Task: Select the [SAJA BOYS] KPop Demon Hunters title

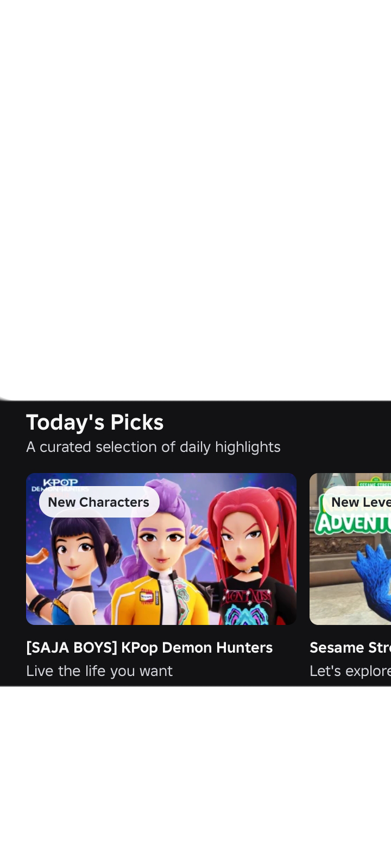Action: click(149, 647)
